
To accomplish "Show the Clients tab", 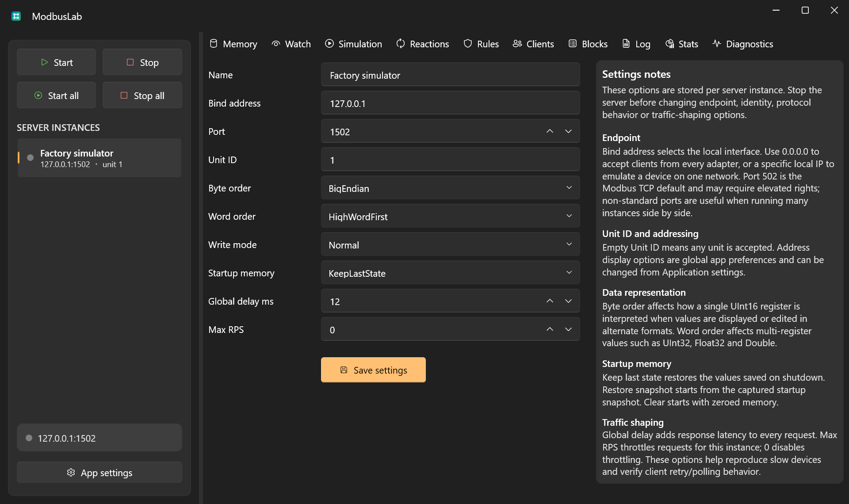I will pos(533,44).
